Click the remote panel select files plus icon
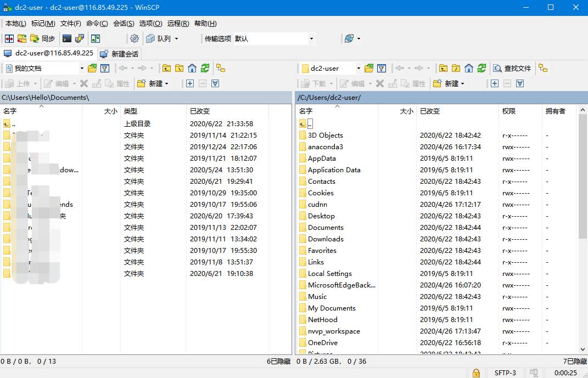 pos(495,83)
